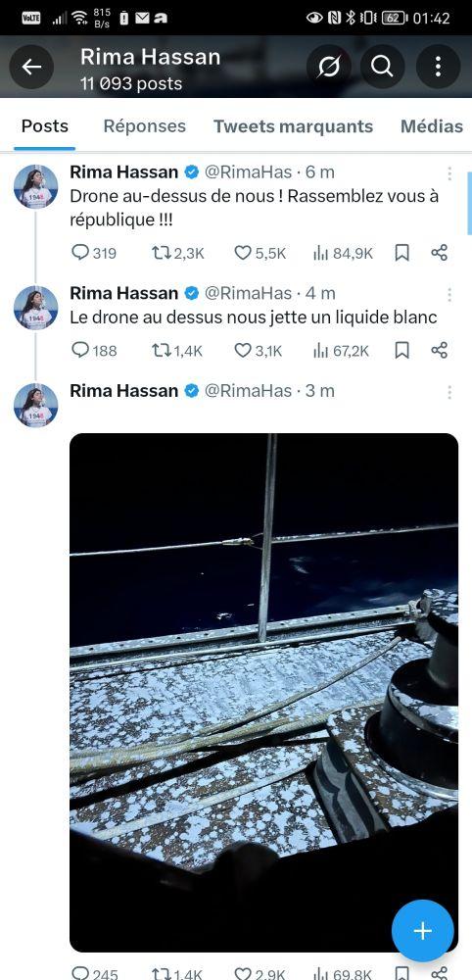472x980 pixels.
Task: Share the 'Drone au-dessus de nous' post
Action: pos(440,253)
